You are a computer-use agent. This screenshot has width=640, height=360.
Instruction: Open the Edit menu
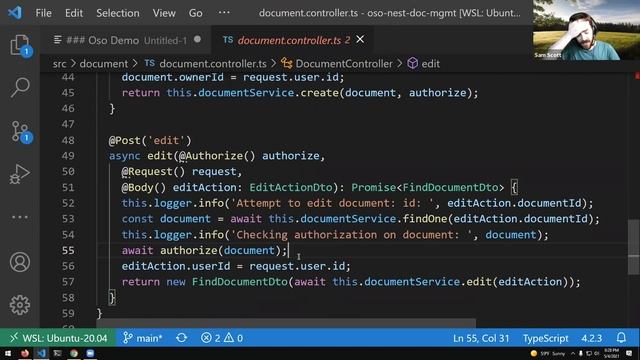pyautogui.click(x=74, y=13)
